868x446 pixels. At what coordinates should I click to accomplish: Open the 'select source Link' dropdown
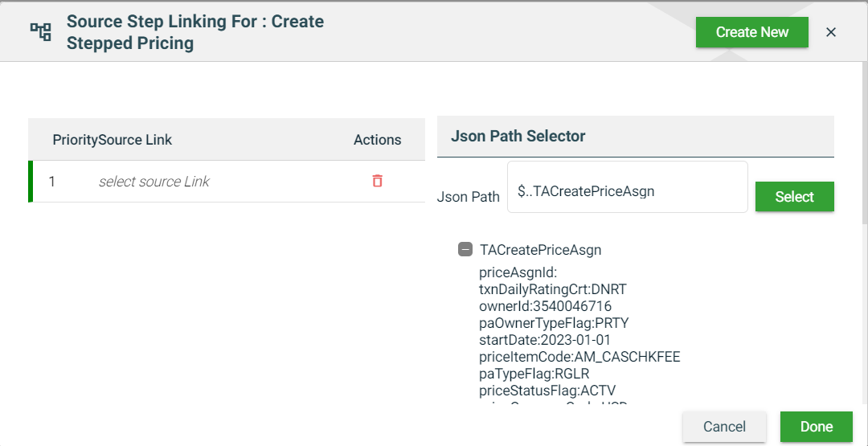[x=154, y=182]
